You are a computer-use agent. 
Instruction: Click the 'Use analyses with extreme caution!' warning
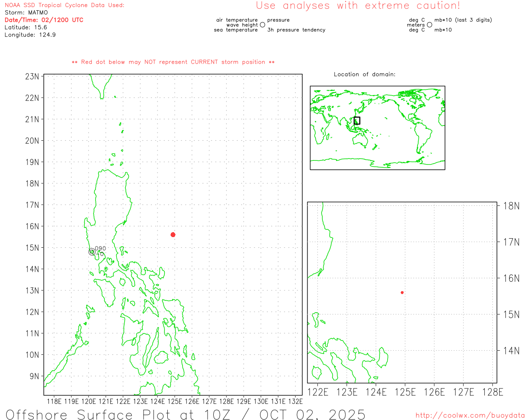coord(358,6)
